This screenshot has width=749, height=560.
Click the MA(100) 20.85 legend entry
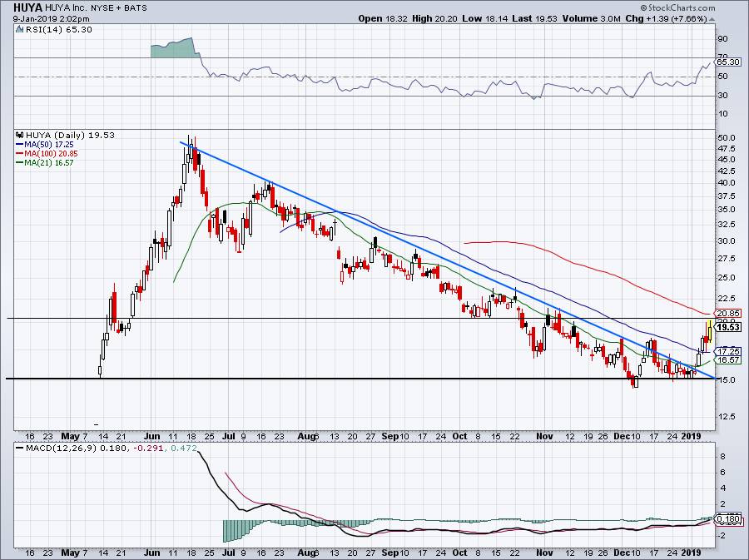point(47,154)
